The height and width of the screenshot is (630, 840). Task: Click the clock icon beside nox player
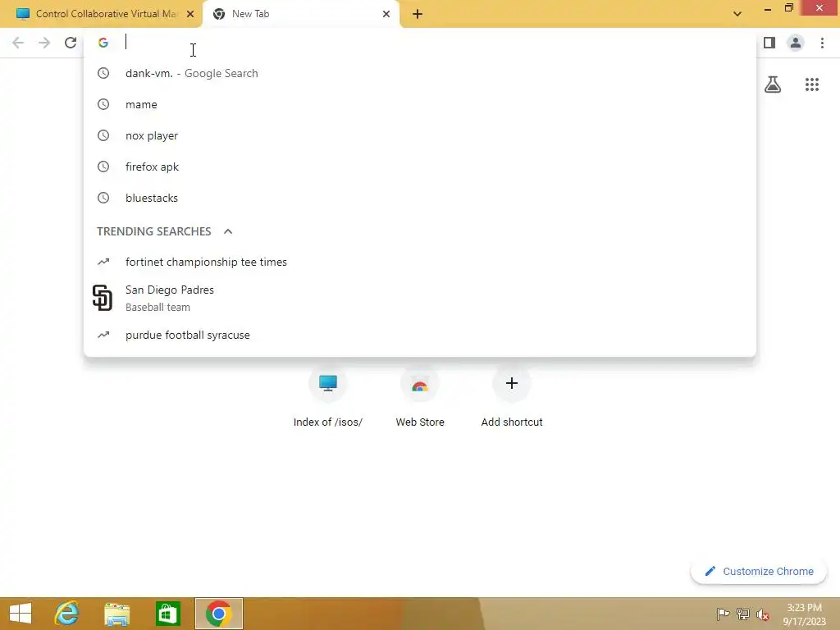103,135
